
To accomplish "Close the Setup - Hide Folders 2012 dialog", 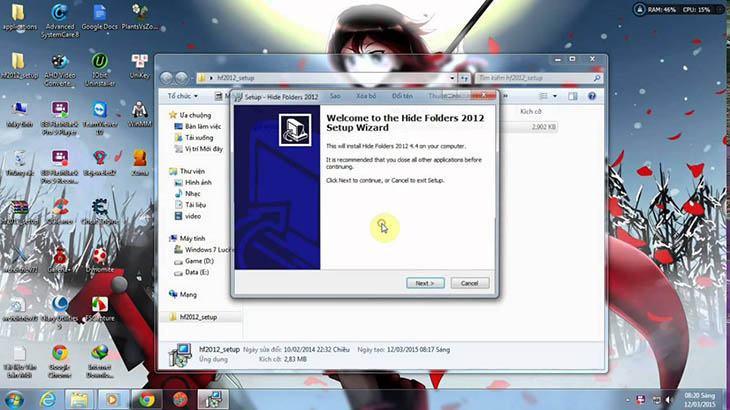I will 483,95.
